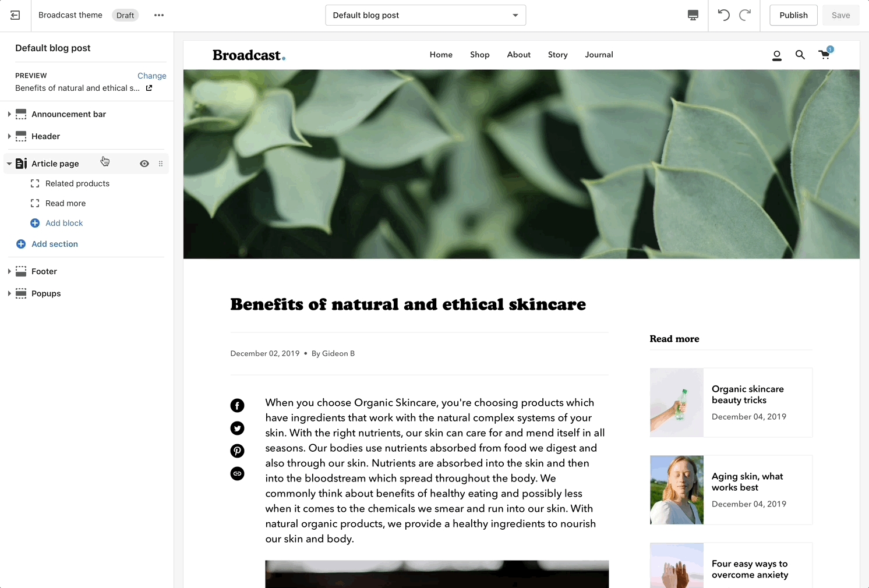Share article on Facebook
The height and width of the screenshot is (588, 869).
coord(237,406)
